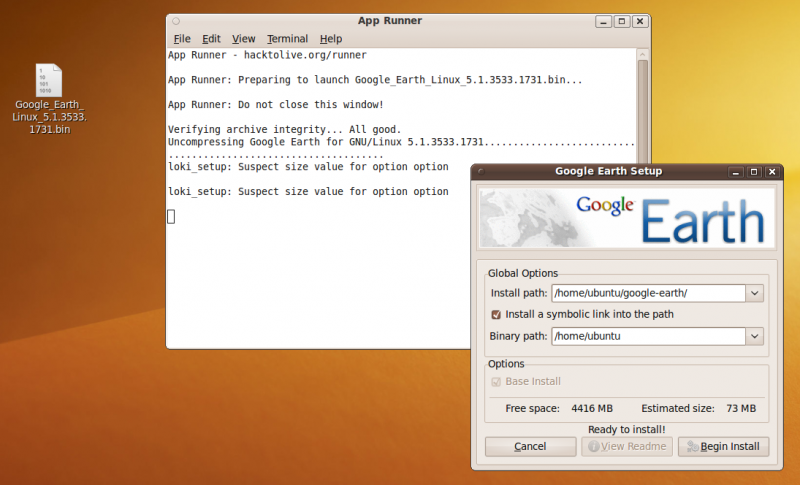Click the scroll-up arrow in App Runner terminal
The image size is (800, 485).
point(643,55)
